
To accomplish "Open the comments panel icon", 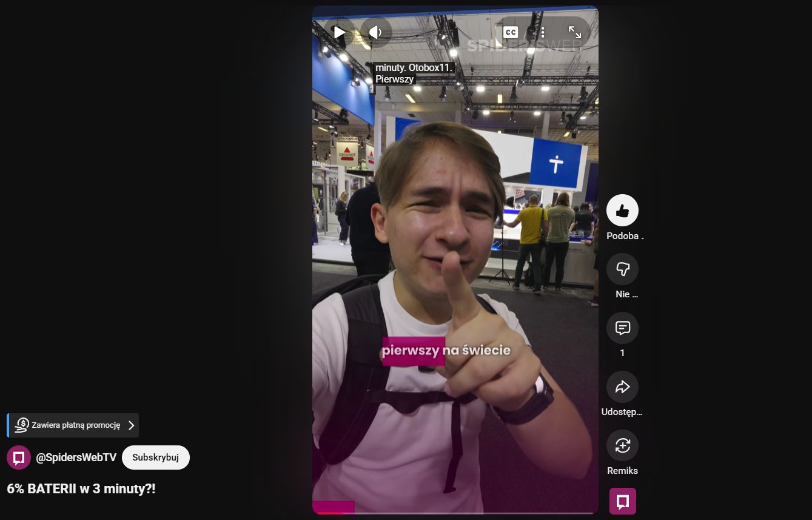I will (622, 328).
